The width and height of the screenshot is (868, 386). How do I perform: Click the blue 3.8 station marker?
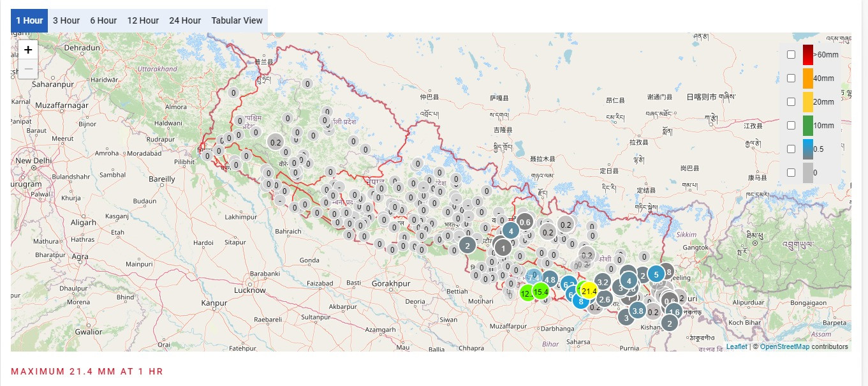pyautogui.click(x=636, y=311)
